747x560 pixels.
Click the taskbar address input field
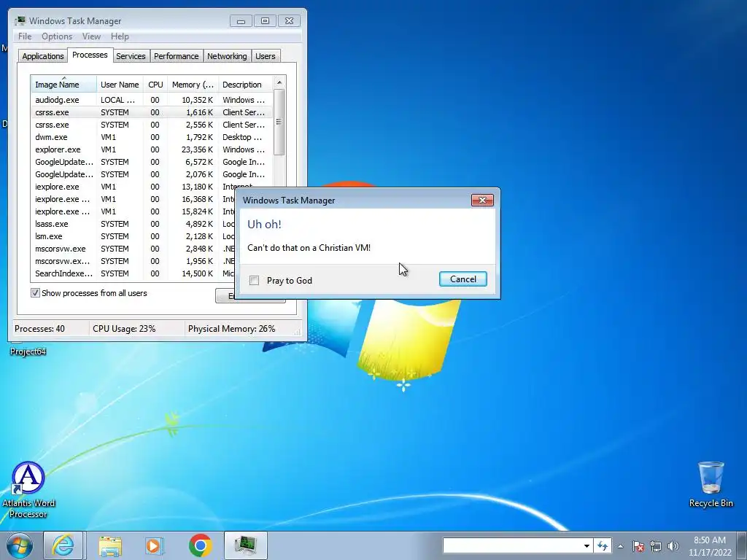click(x=511, y=545)
